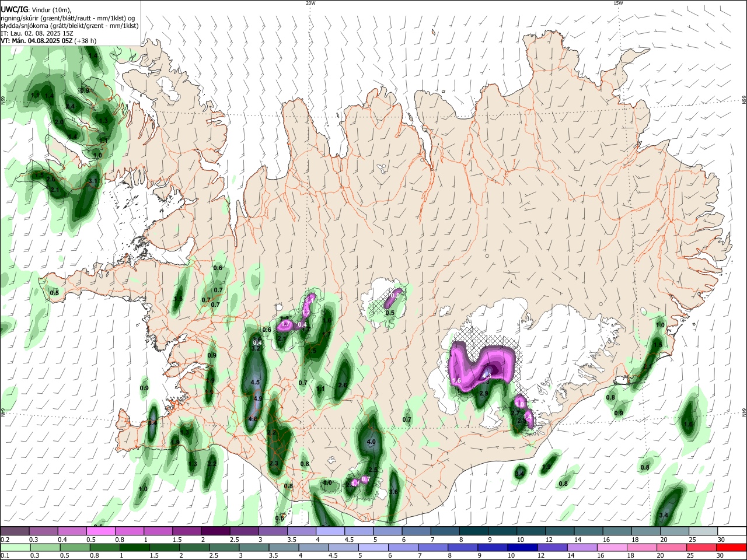The image size is (747, 560).
Task: Click the palest green rain swatch above 0.1
Action: click(15, 547)
